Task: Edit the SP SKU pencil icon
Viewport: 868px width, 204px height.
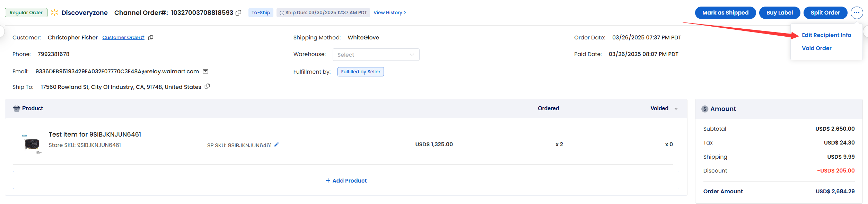Action: coord(277,145)
